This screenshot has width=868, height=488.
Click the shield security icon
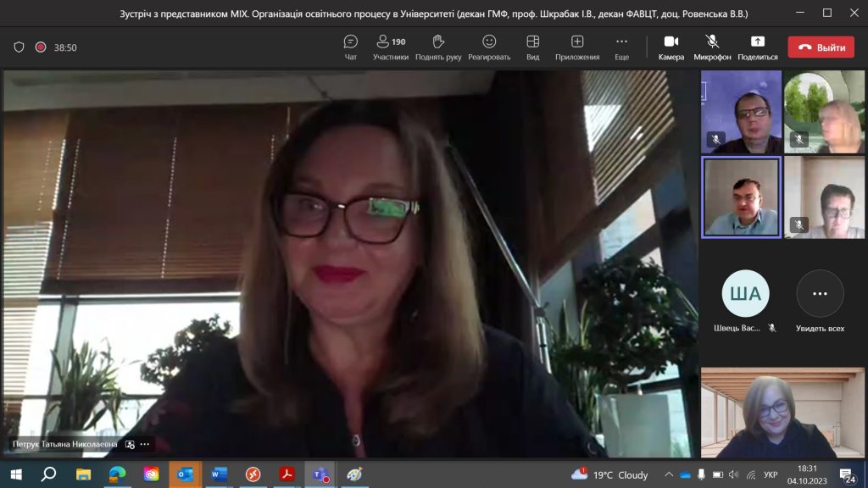(19, 47)
